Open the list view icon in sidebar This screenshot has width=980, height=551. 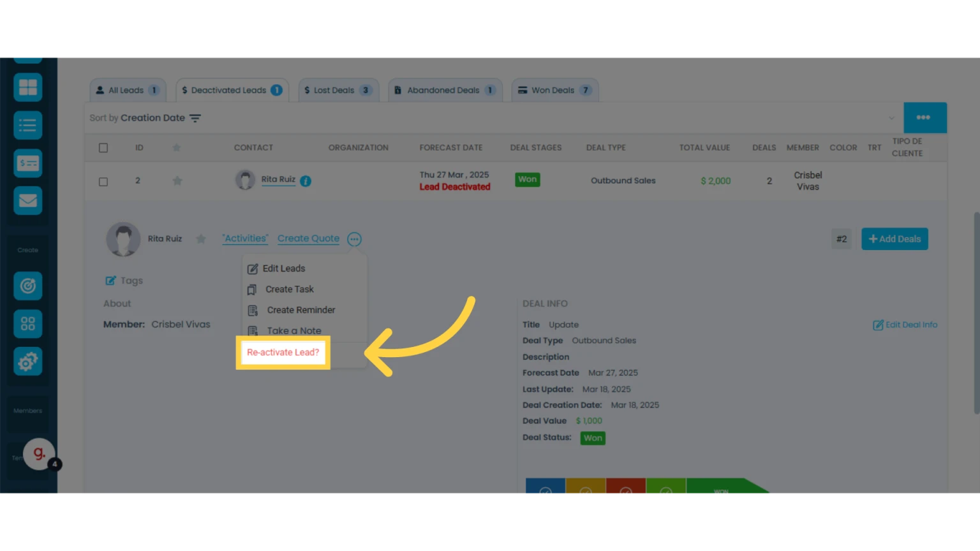tap(27, 126)
